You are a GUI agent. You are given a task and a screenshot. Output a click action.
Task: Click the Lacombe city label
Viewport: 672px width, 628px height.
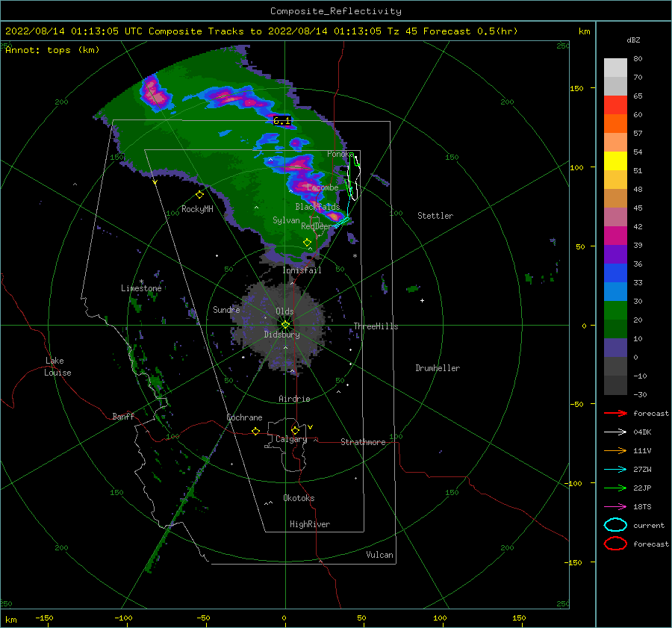tap(323, 187)
